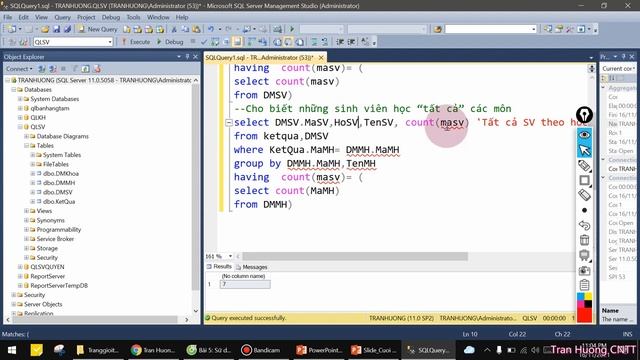
Task: Open the File menu
Action: (x=7, y=17)
